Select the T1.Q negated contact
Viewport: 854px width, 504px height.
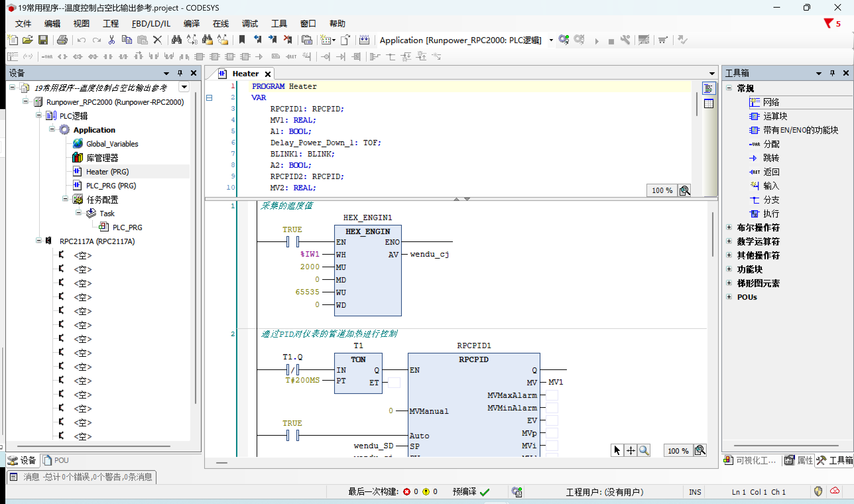pos(292,369)
